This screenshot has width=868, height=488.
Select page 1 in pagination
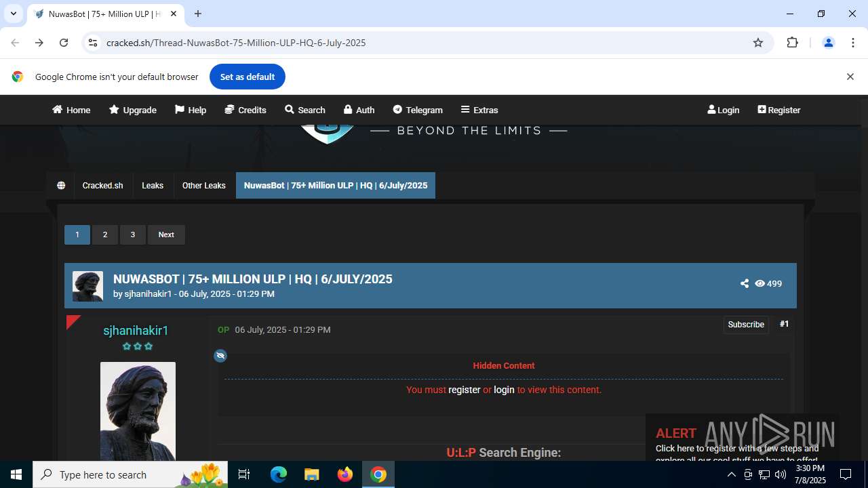[x=77, y=235]
